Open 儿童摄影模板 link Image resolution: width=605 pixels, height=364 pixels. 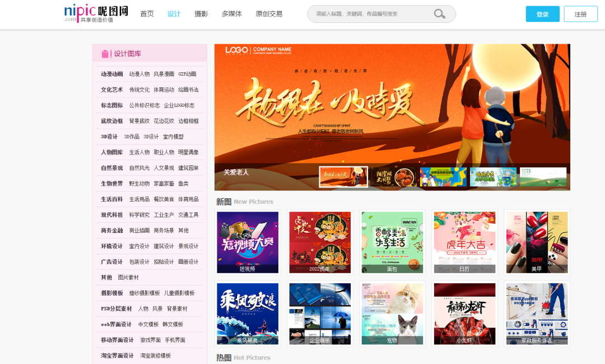(179, 293)
